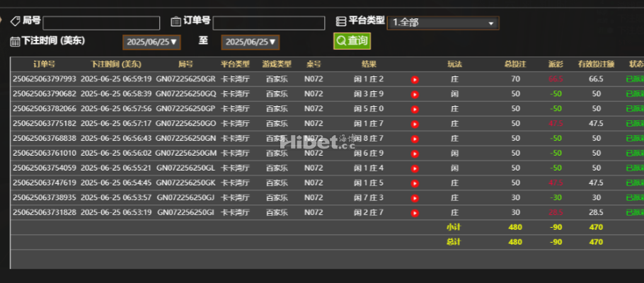
Task: Click the calendar icon beside 下注时间
Action: (15, 42)
